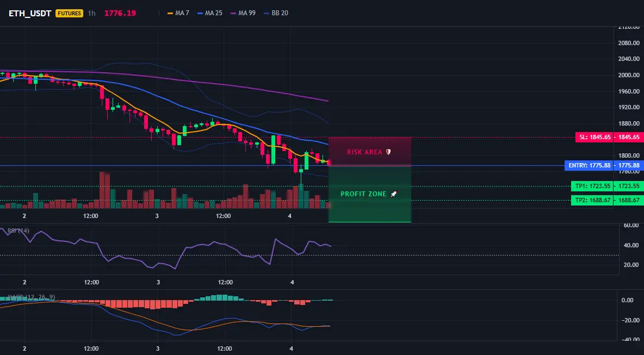644x355 pixels.
Task: Click the 2000.00 price axis label
Action: 629,75
